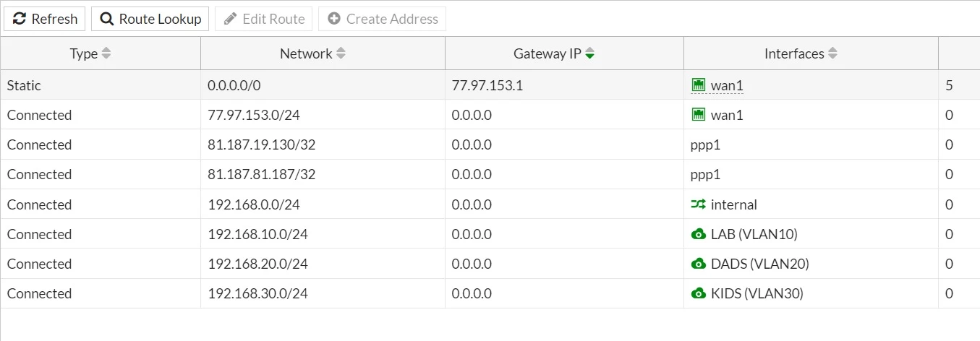Click the wan1 port icon in the Static row
Screen dimensions: 980x341
pyautogui.click(x=698, y=85)
